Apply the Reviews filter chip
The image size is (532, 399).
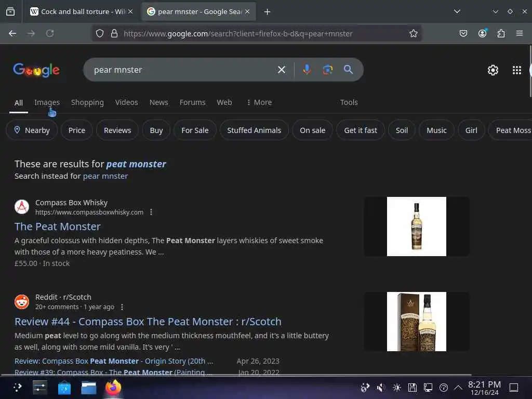[117, 130]
